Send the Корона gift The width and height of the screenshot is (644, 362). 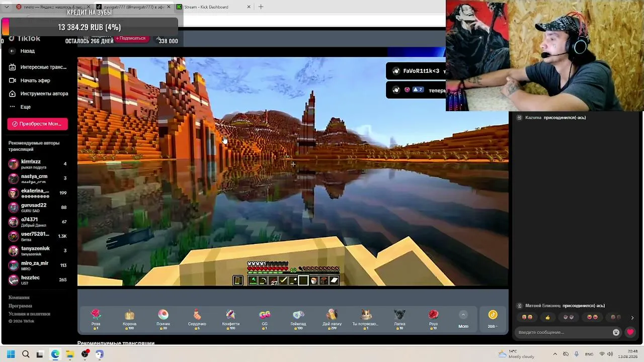click(130, 319)
